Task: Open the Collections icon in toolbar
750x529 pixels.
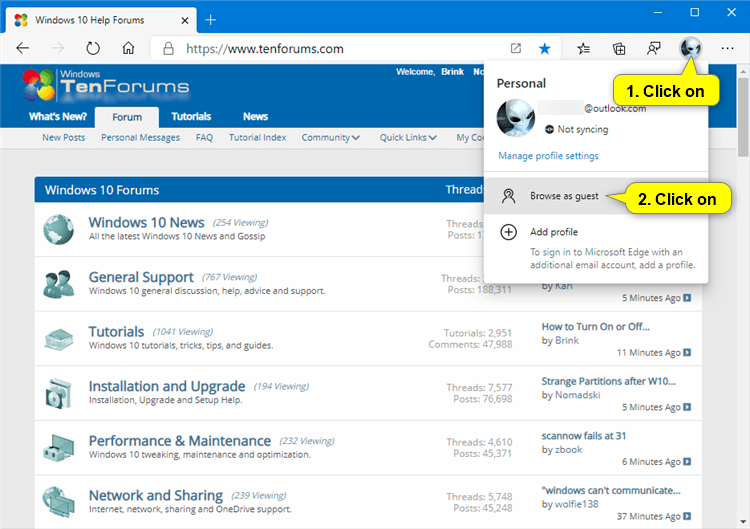Action: tap(618, 48)
